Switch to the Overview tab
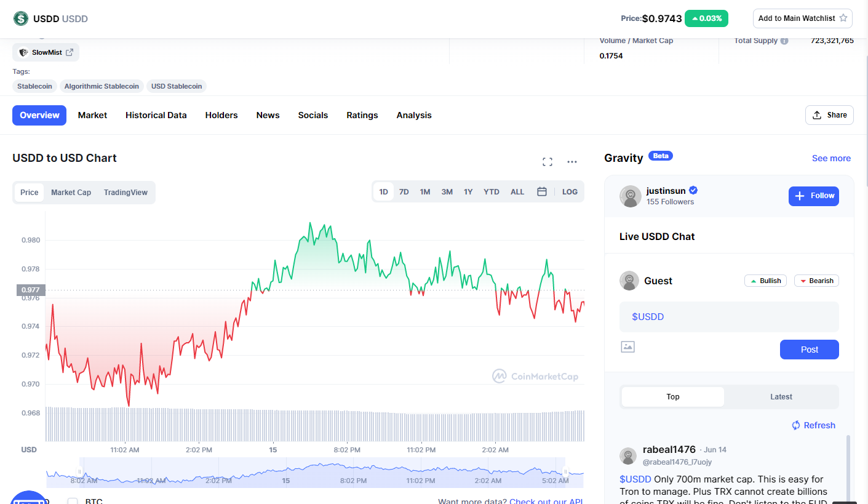 pos(39,115)
